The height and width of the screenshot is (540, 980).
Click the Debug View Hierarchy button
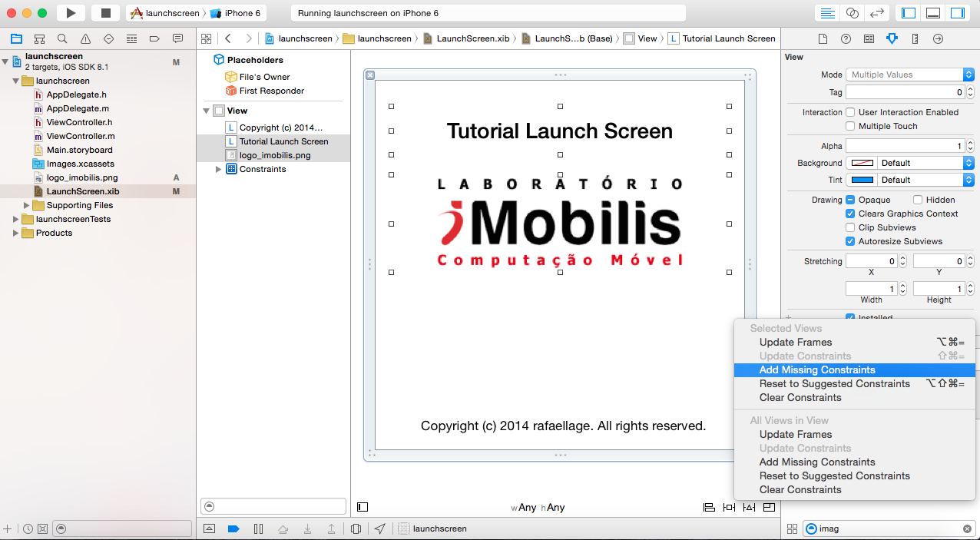click(356, 528)
